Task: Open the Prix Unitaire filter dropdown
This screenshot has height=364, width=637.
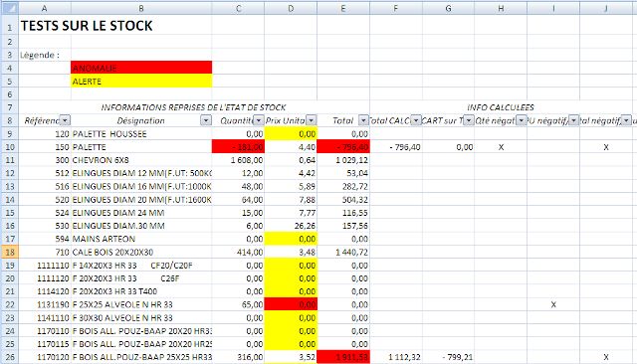Action: (x=312, y=120)
